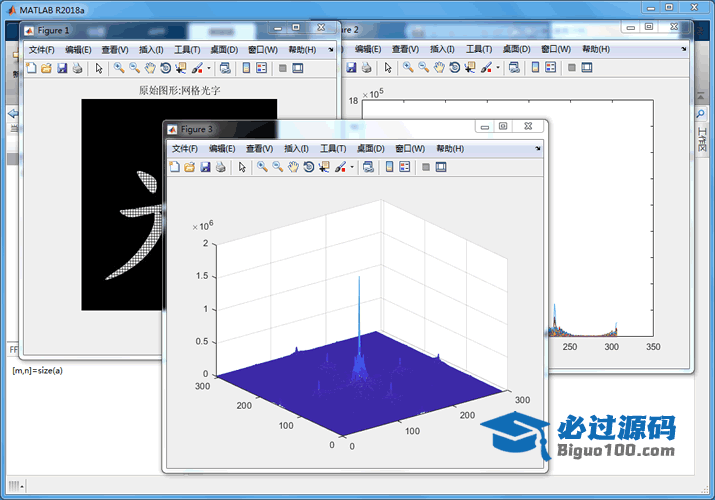Click the 3D surface plot peak in Figure 3

click(358, 283)
